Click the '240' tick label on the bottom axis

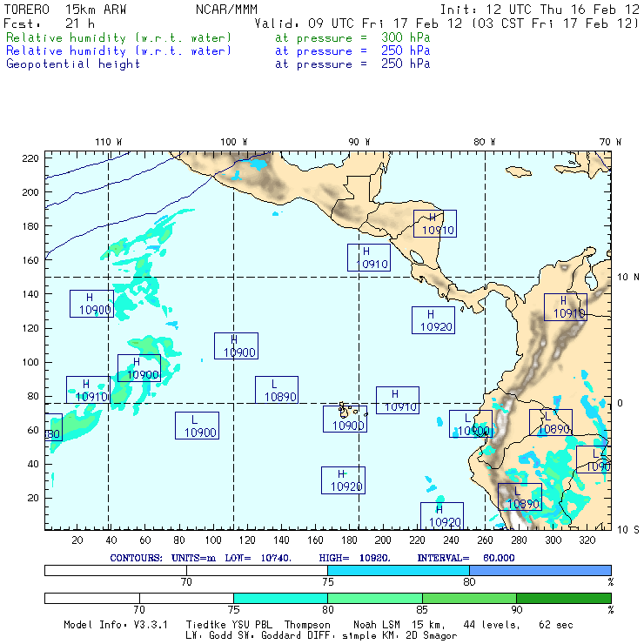pos(451,540)
